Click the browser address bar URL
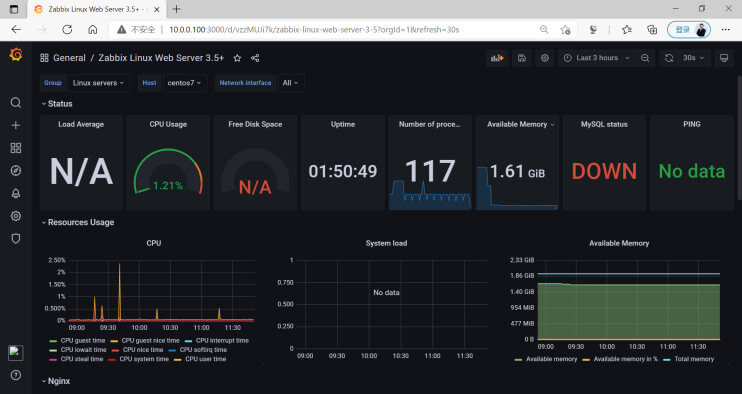Image resolution: width=742 pixels, height=394 pixels. [x=314, y=29]
